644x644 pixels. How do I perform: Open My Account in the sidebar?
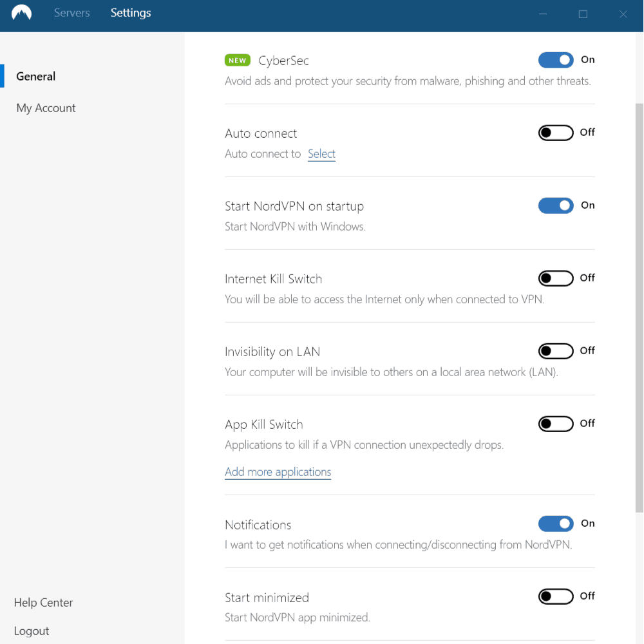point(46,108)
